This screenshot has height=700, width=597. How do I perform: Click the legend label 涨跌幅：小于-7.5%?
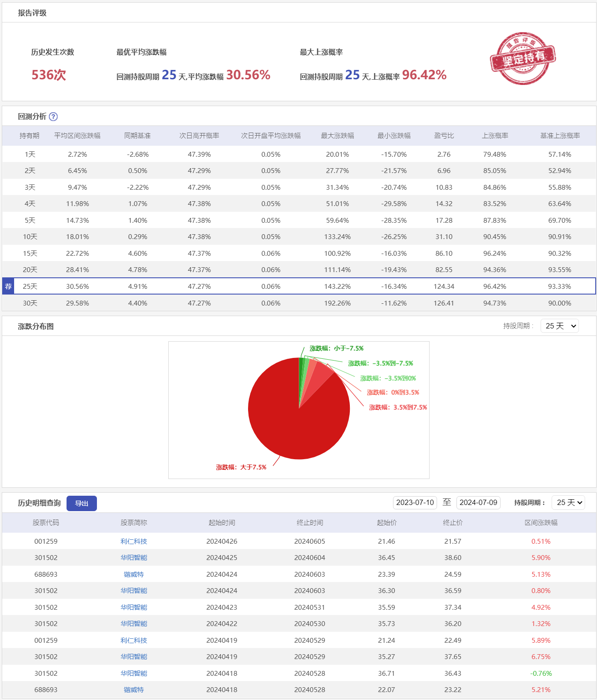[337, 348]
